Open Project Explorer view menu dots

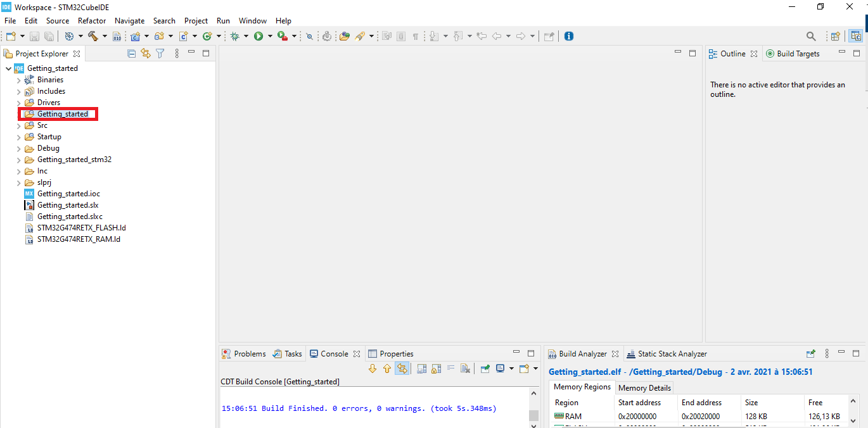[177, 54]
